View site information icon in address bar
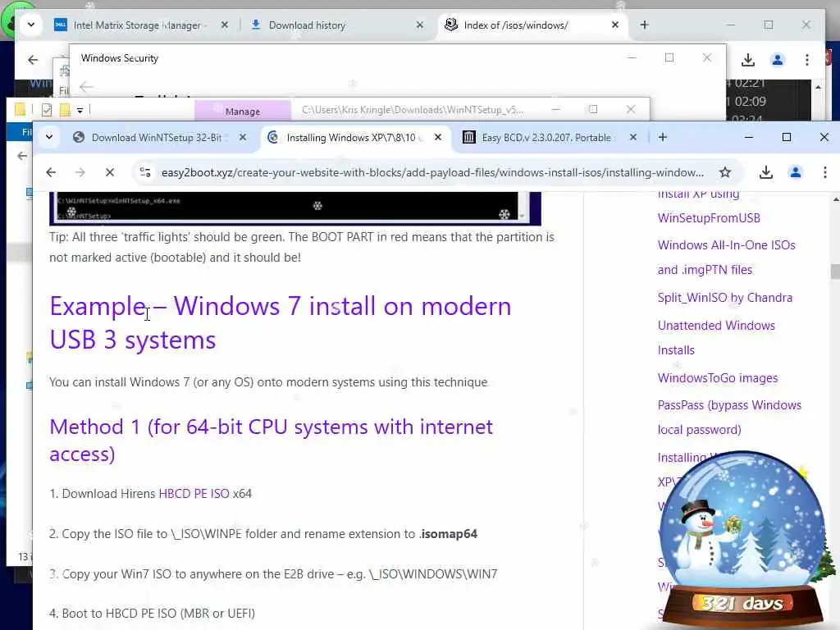 (145, 172)
